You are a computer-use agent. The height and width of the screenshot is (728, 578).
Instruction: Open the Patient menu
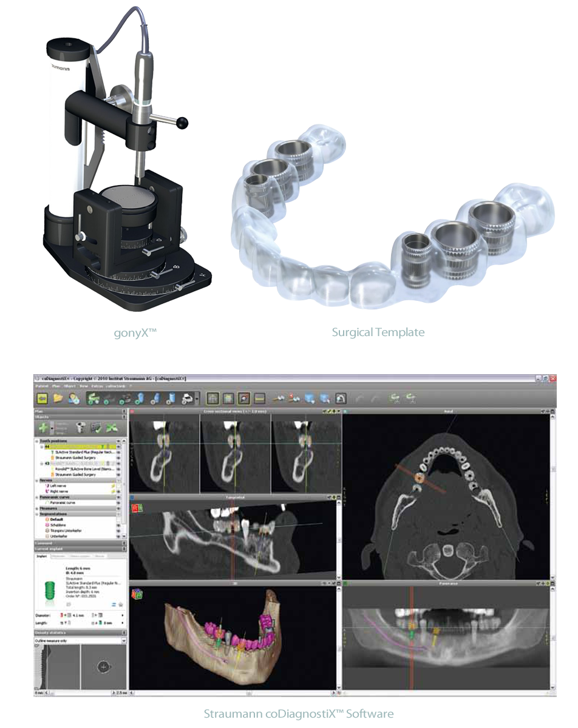coord(42,385)
